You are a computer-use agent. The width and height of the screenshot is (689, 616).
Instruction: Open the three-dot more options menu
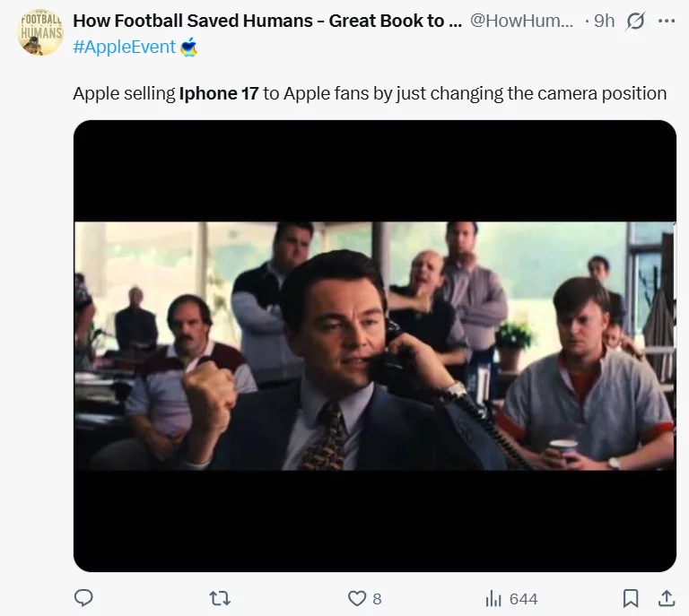tap(666, 21)
